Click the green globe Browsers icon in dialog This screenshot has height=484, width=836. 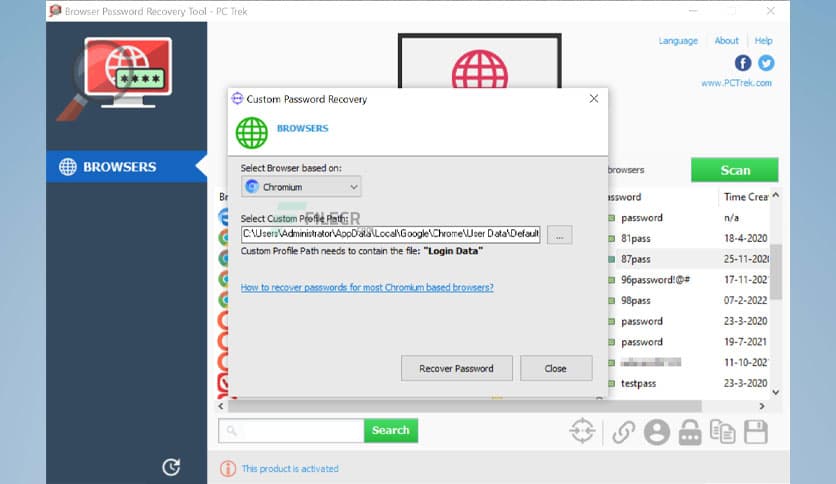252,133
